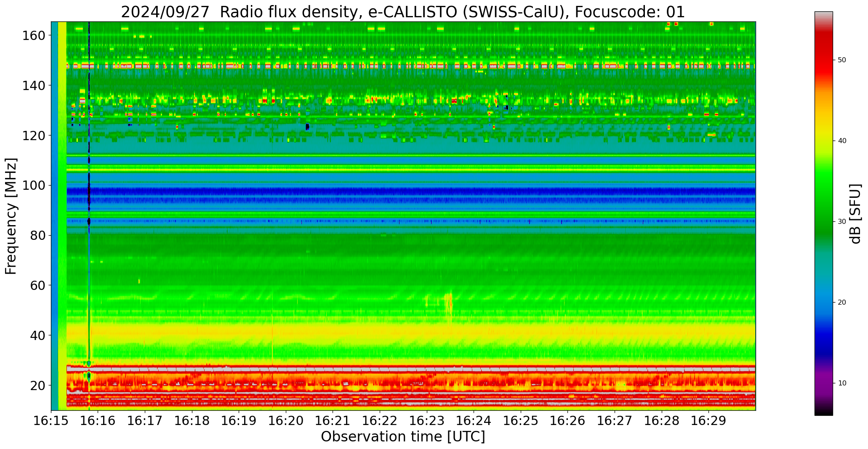The image size is (868, 449).
Task: Click the plot title text at top
Action: (x=403, y=12)
